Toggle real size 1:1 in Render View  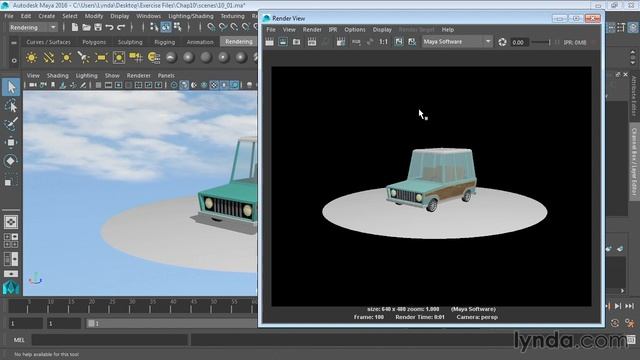pyautogui.click(x=383, y=42)
